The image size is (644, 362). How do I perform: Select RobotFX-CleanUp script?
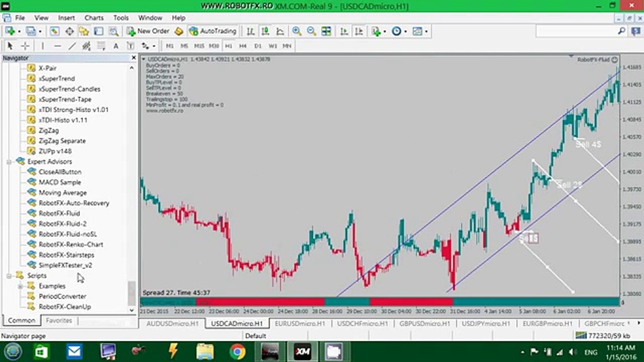pyautogui.click(x=65, y=307)
